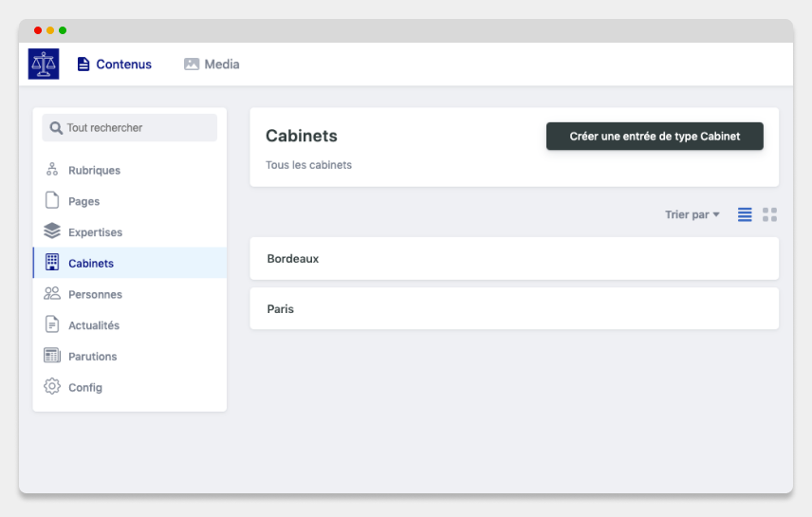The width and height of the screenshot is (812, 517).
Task: Click the Parutions newspaper icon
Action: click(52, 356)
